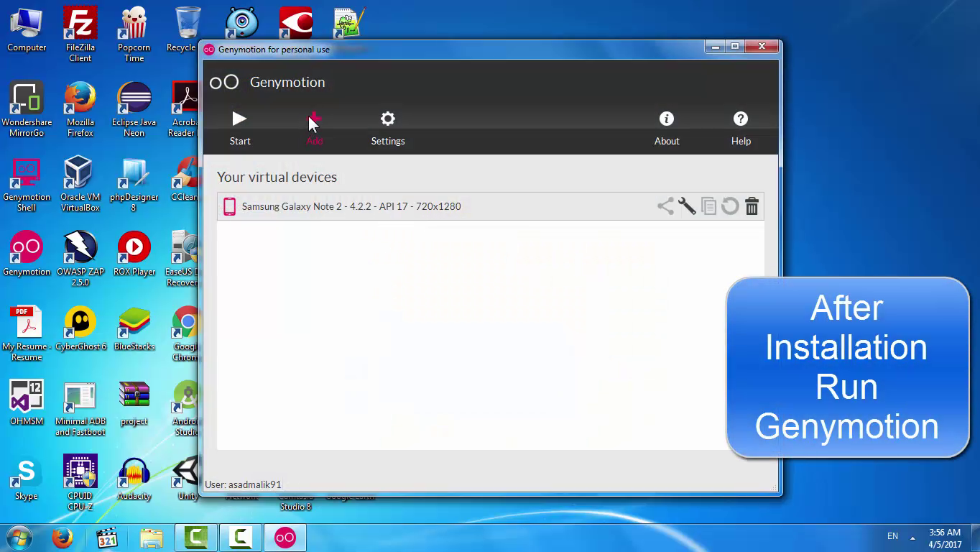Switch to second Camtasia taskbar button
Viewport: 980px width, 552px height.
(241, 538)
